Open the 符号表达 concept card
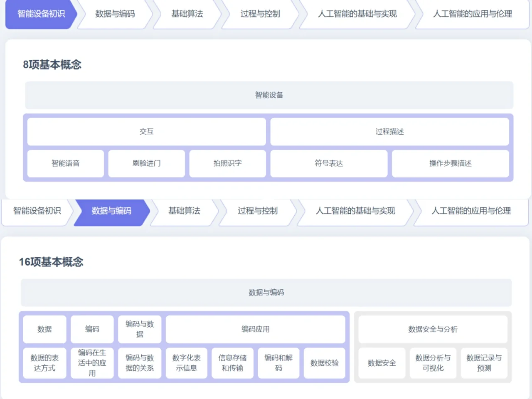This screenshot has width=532, height=399. point(329,163)
